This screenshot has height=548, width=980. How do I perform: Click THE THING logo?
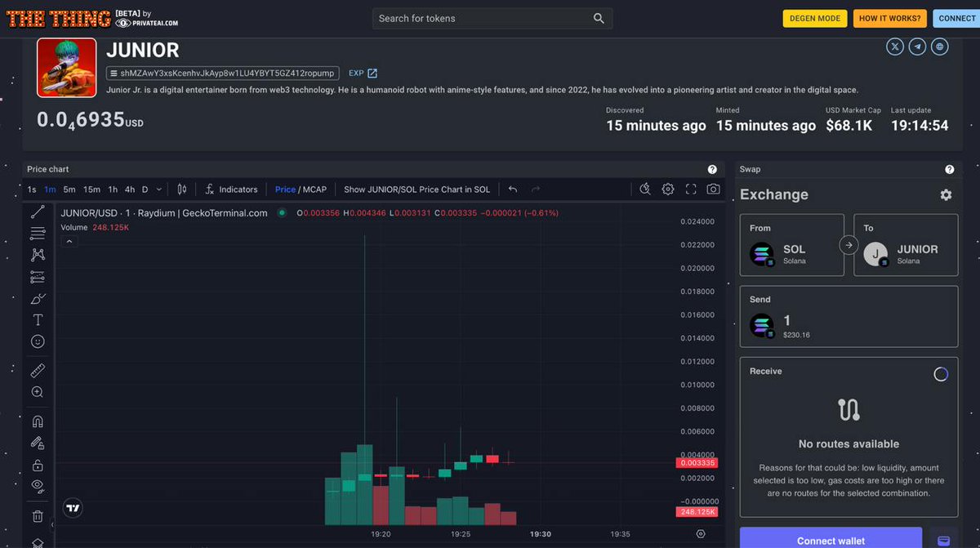58,18
